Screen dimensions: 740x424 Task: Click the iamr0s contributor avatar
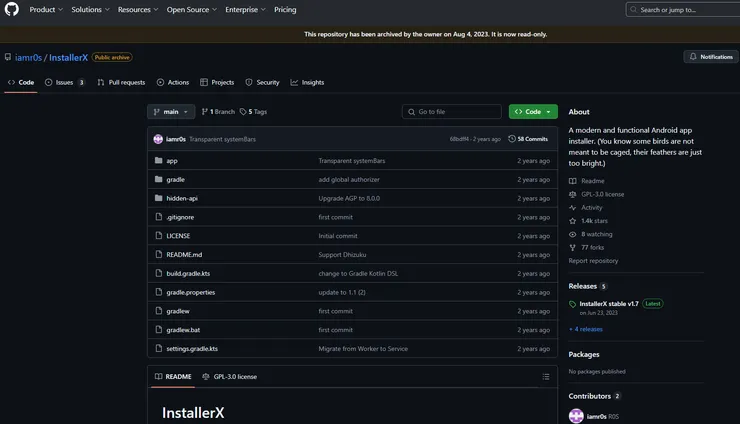(x=576, y=416)
